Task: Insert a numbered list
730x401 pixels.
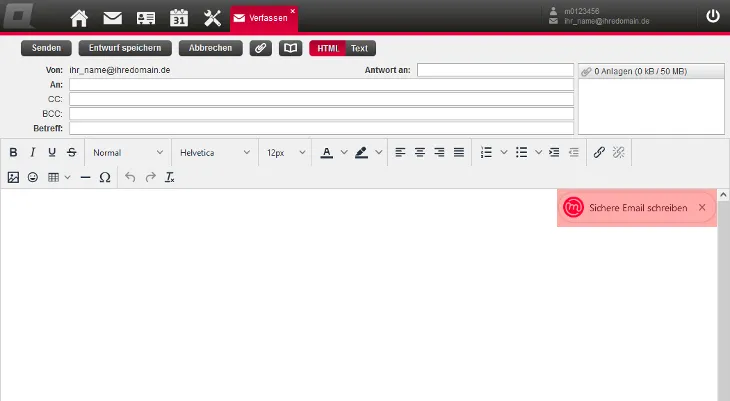Action: click(x=486, y=152)
